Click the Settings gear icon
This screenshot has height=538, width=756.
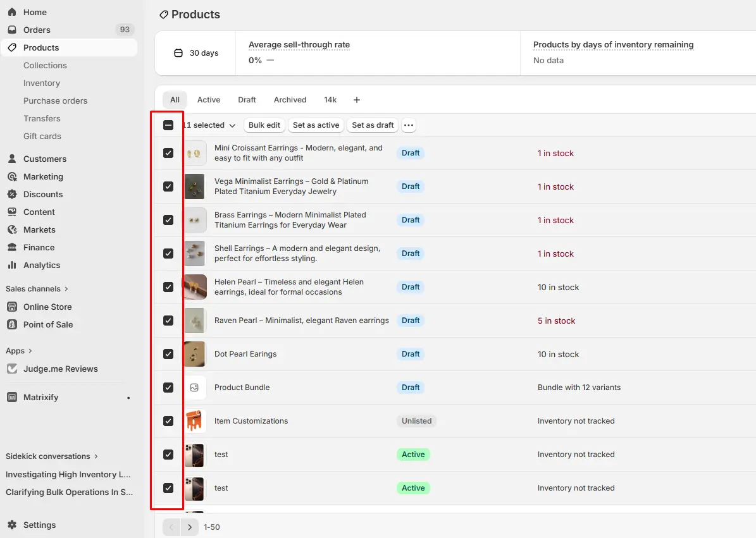[x=12, y=525]
